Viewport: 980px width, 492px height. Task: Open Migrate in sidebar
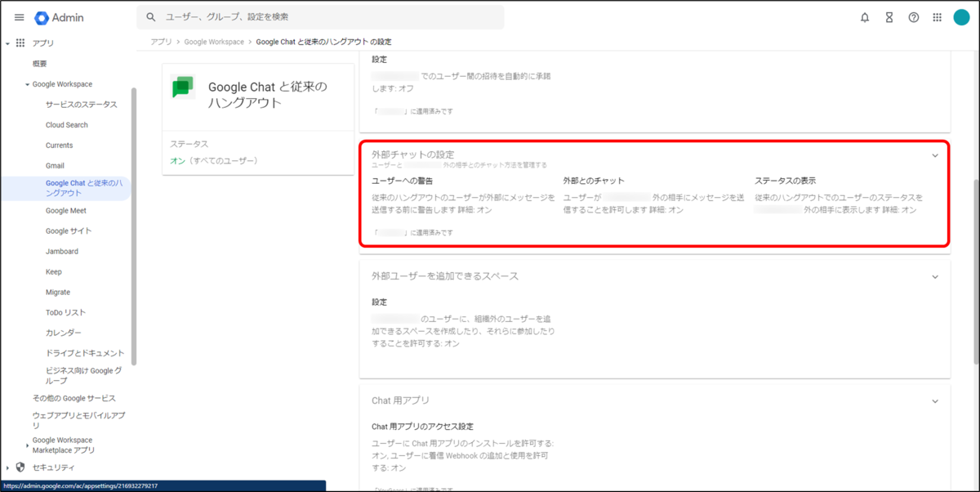tap(58, 293)
